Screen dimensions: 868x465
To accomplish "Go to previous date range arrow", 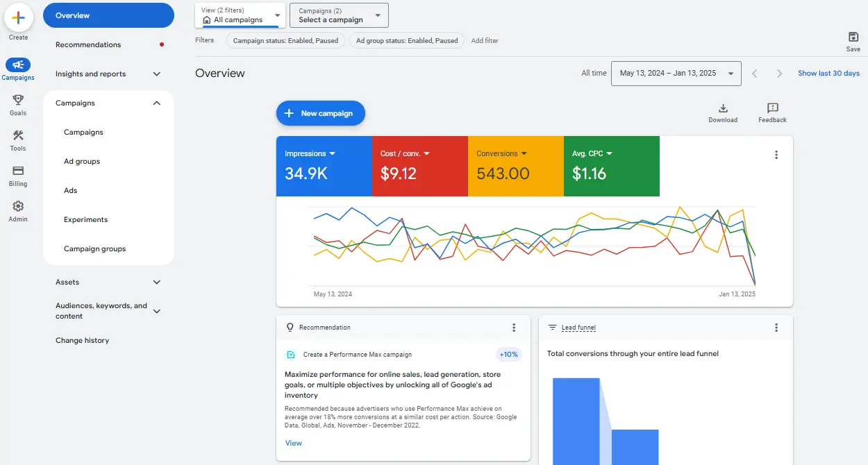I will (755, 74).
